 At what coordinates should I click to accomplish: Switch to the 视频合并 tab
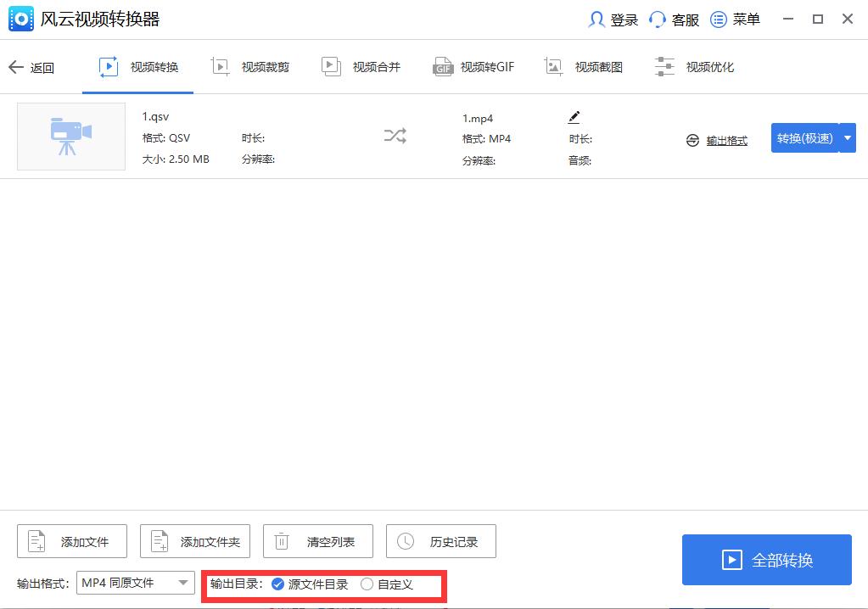pyautogui.click(x=361, y=66)
